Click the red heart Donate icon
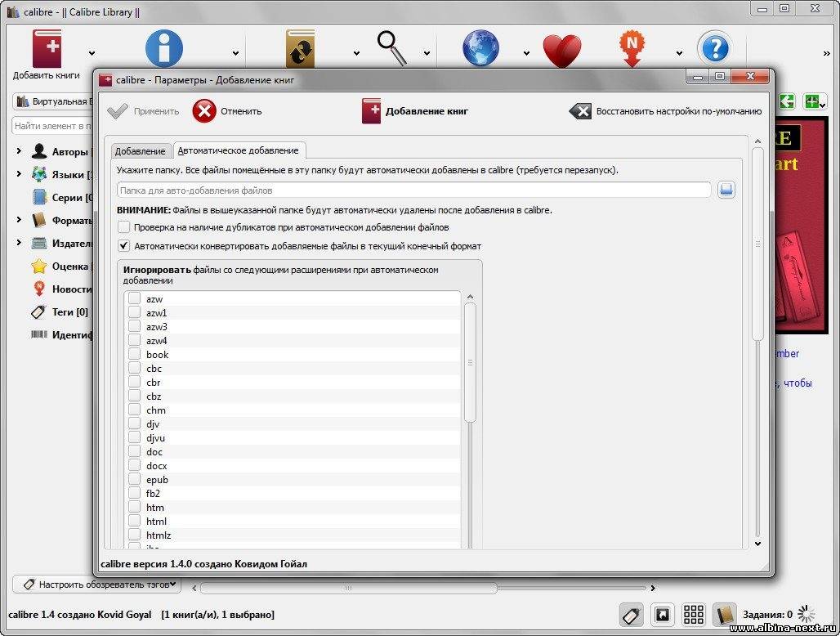This screenshot has width=840, height=636. pyautogui.click(x=561, y=51)
